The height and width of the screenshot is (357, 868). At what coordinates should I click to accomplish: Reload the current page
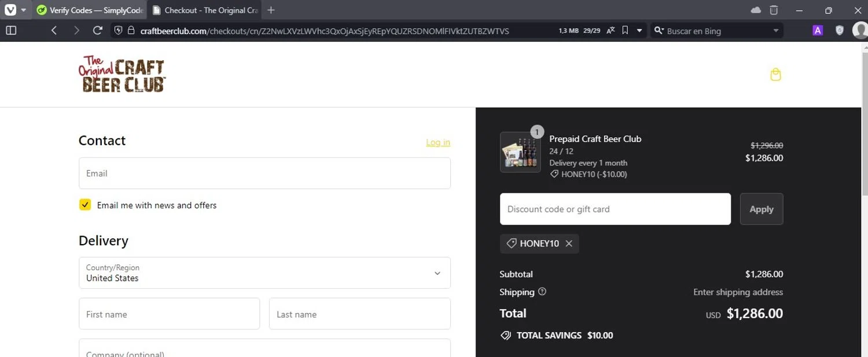[98, 30]
